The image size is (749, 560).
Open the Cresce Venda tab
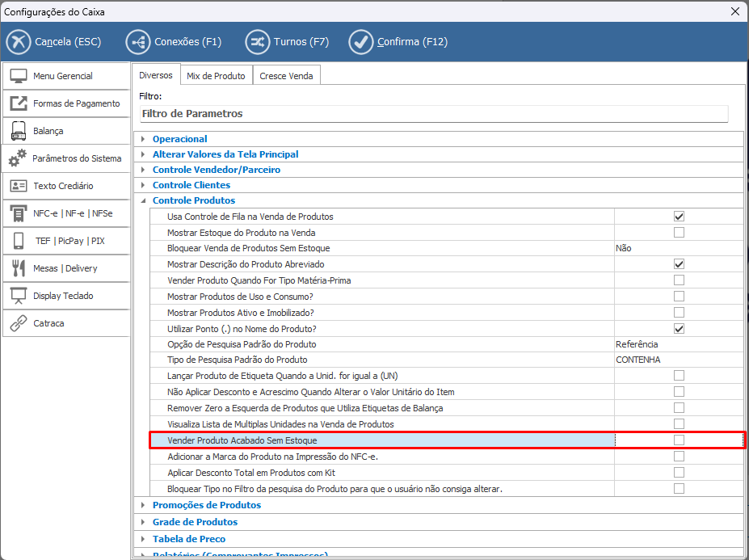(287, 76)
